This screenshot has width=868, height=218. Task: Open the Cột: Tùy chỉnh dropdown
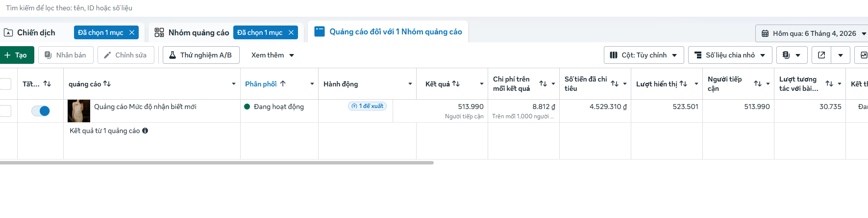click(x=644, y=55)
